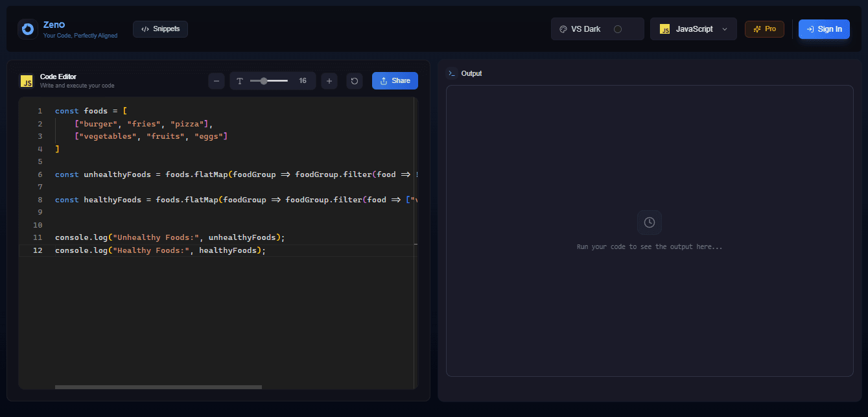Expand the language list chevron arrow

click(725, 29)
